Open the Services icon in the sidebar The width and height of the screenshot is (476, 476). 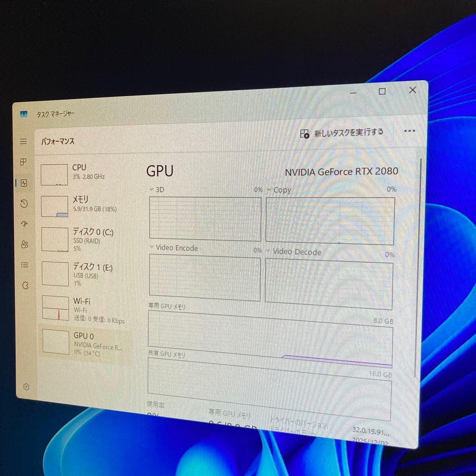click(x=25, y=285)
